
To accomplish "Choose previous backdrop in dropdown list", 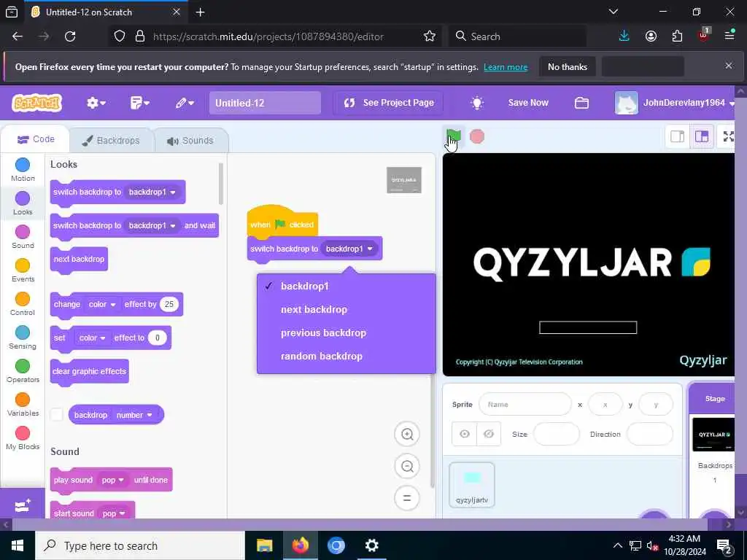I will tap(346, 332).
